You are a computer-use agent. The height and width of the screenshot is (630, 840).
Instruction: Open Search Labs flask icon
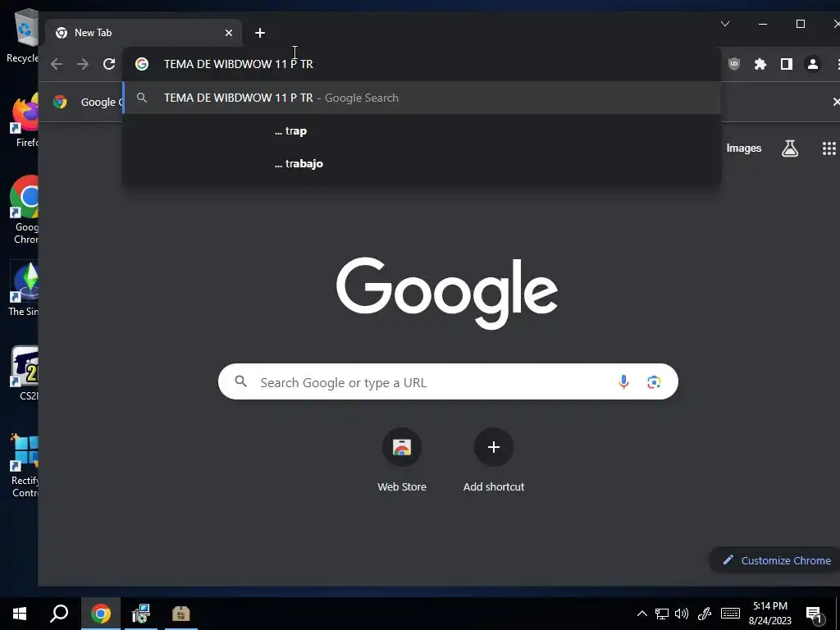(790, 148)
